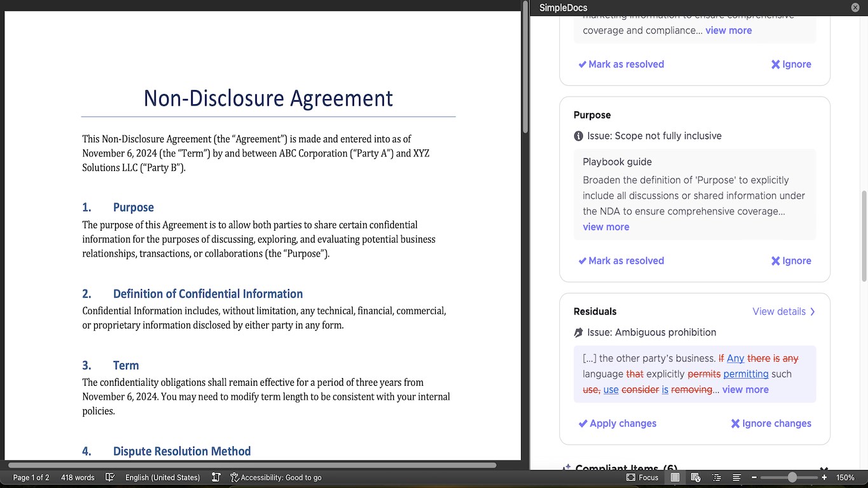Collapse the Compliant Items section
The height and width of the screenshot is (488, 868).
pyautogui.click(x=824, y=470)
